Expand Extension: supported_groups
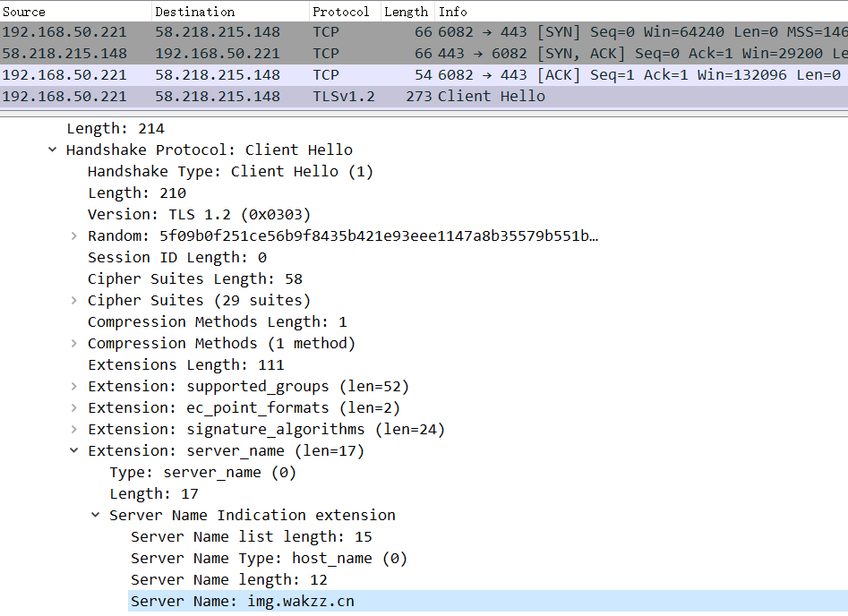 (74, 386)
